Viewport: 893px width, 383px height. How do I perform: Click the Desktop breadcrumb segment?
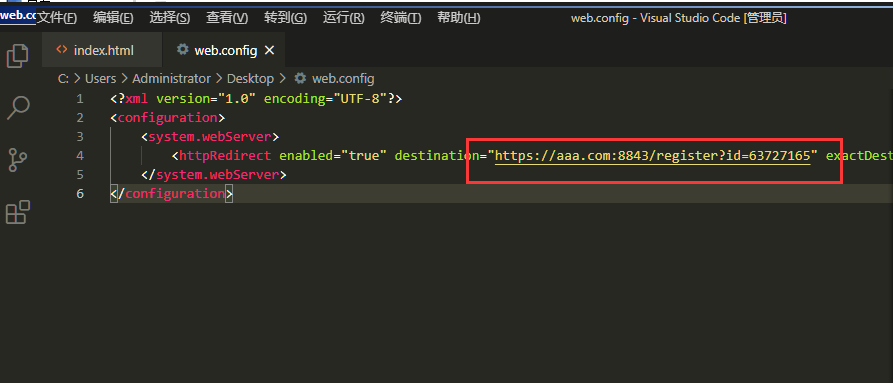(251, 79)
